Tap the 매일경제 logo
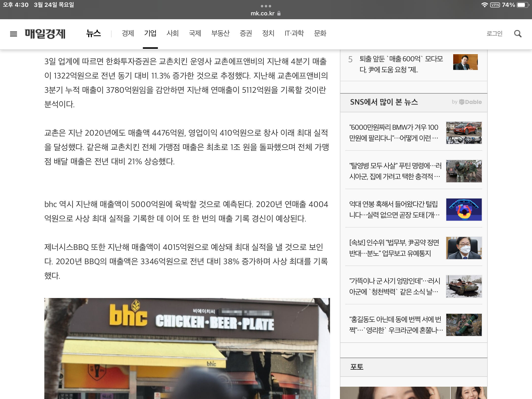 (x=45, y=34)
